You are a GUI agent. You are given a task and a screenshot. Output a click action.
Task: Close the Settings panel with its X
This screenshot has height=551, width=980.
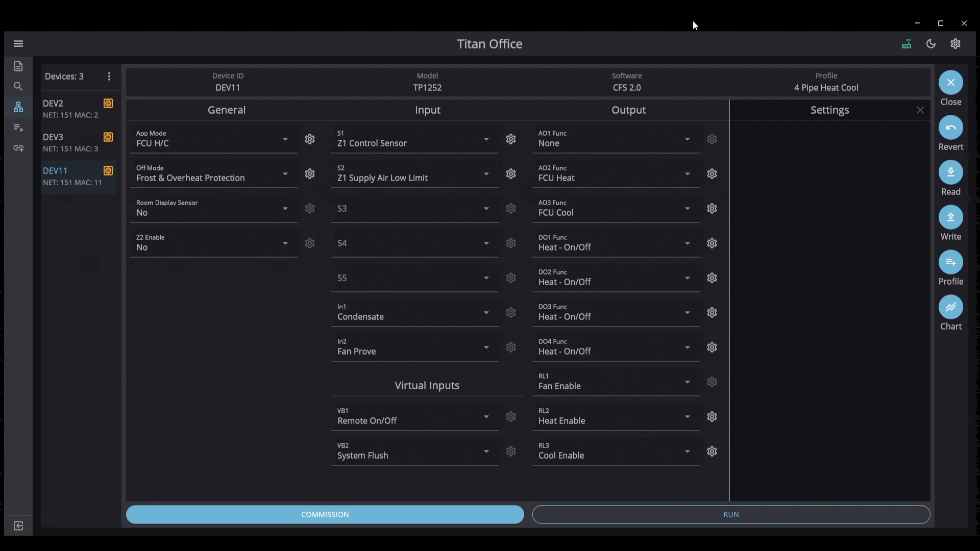coord(920,110)
